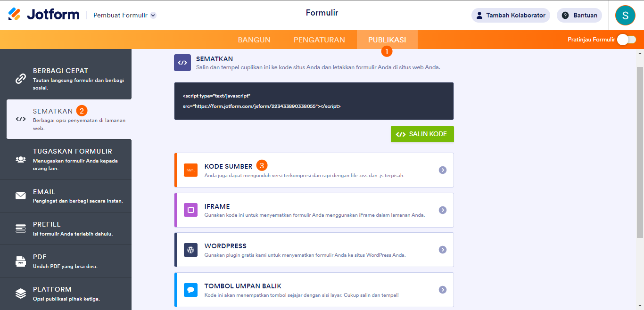Open EMAIL section in sidebar
Screen dimensions: 644x310
click(66, 196)
